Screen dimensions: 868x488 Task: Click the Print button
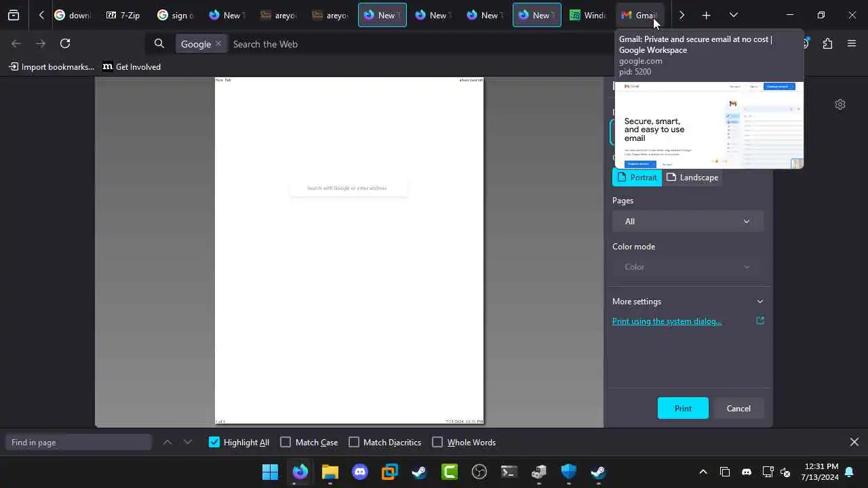pos(683,408)
